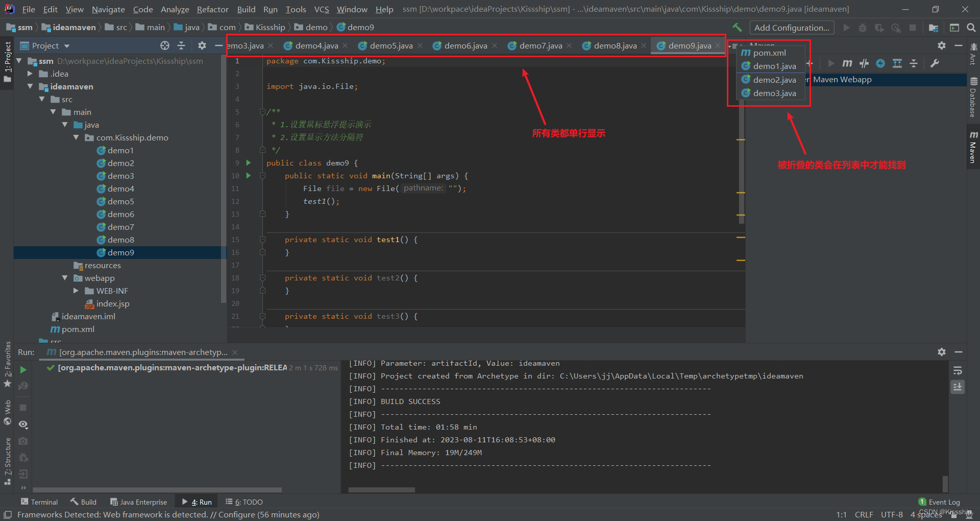
Task: Click Kissship breadcrumb in navigation bar
Action: pyautogui.click(x=270, y=27)
